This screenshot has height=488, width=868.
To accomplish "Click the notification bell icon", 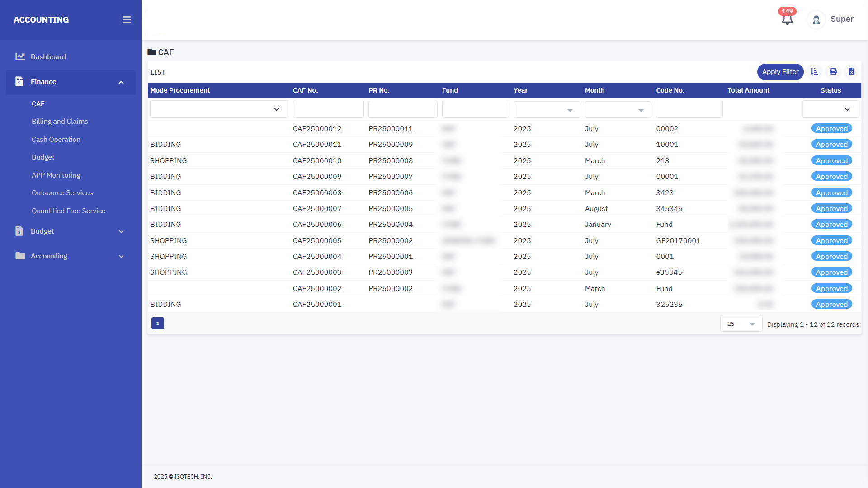I will 787,19.
